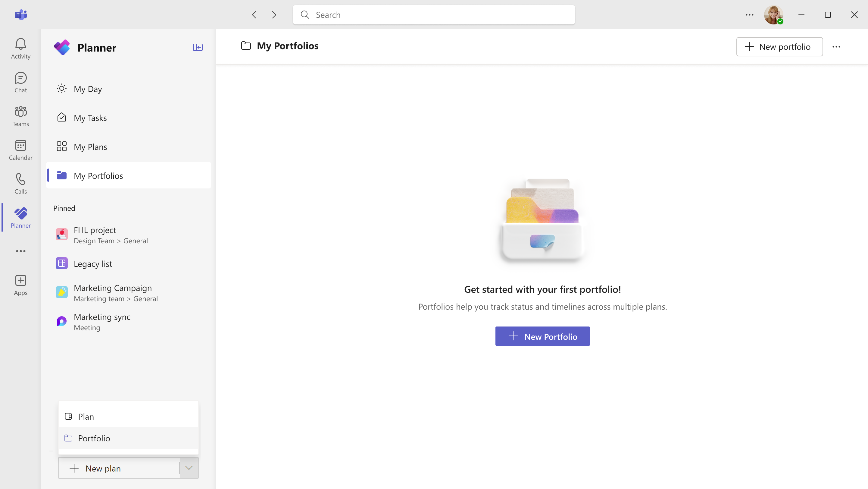The image size is (868, 489).
Task: Open the Apps panel
Action: click(x=20, y=284)
